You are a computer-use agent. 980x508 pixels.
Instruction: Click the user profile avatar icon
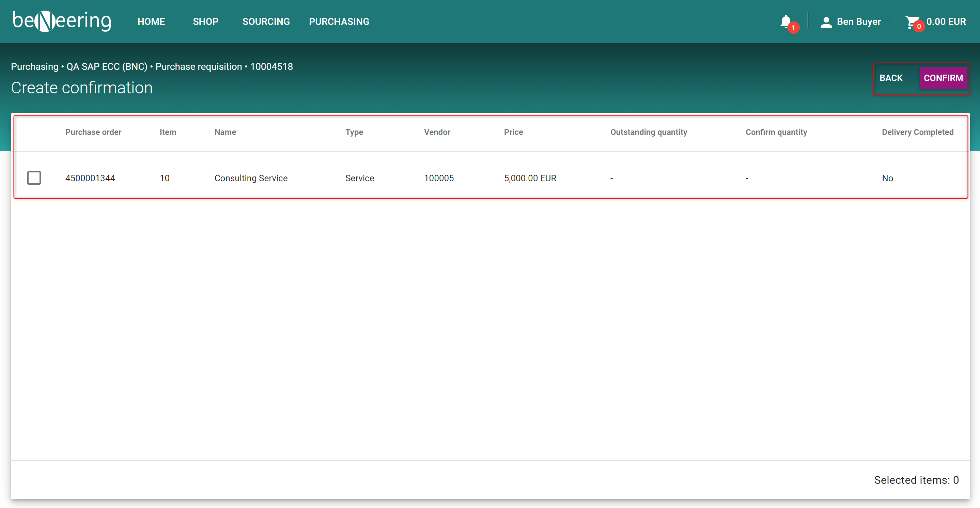826,22
